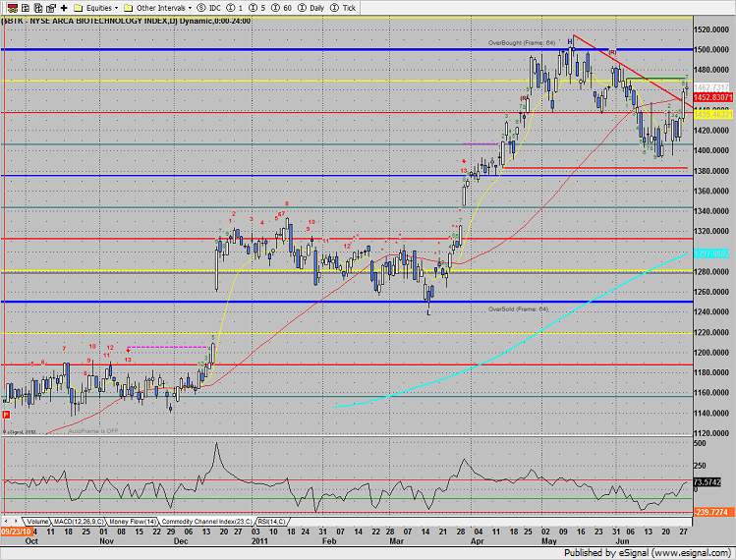Click the right tab scroll arrow
The image size is (736, 560).
(x=16, y=522)
